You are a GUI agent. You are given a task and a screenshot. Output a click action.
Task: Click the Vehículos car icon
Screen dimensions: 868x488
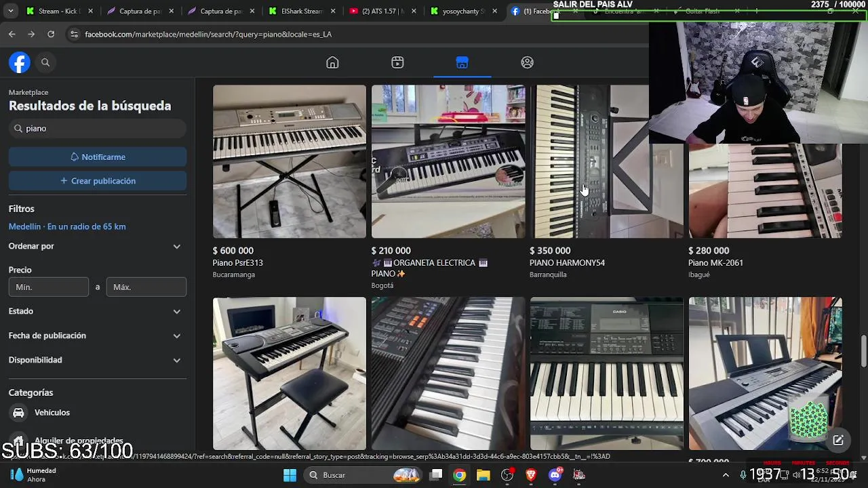(x=18, y=412)
